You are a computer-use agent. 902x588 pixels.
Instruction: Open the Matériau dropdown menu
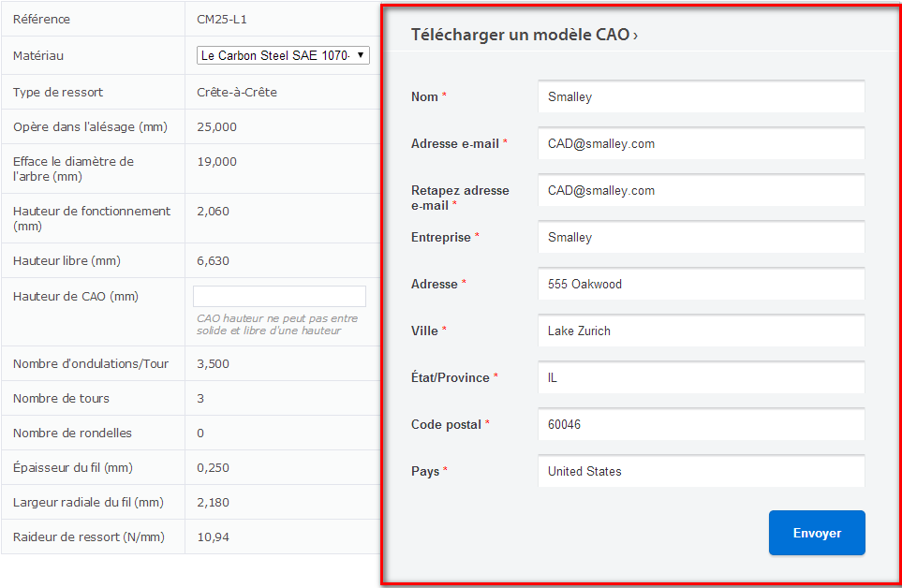283,56
